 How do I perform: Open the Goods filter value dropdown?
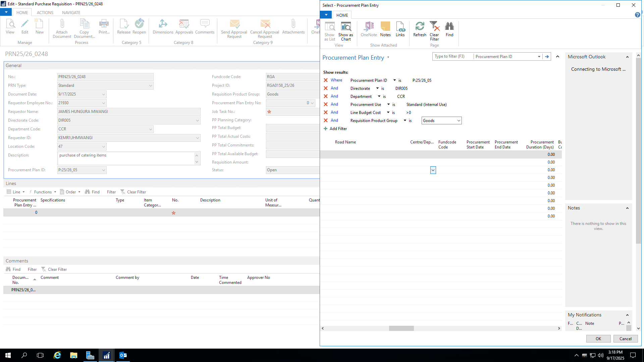[x=459, y=121]
